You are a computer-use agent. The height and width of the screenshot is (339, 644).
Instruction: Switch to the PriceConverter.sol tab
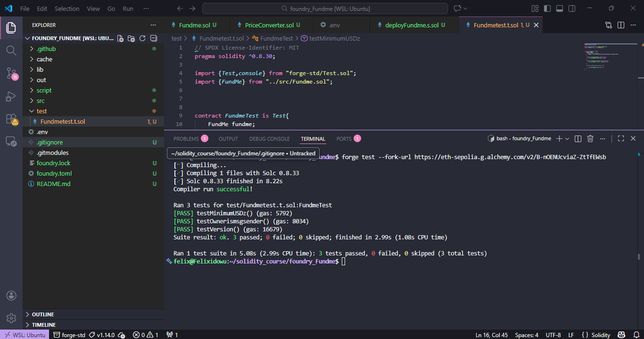pyautogui.click(x=272, y=25)
